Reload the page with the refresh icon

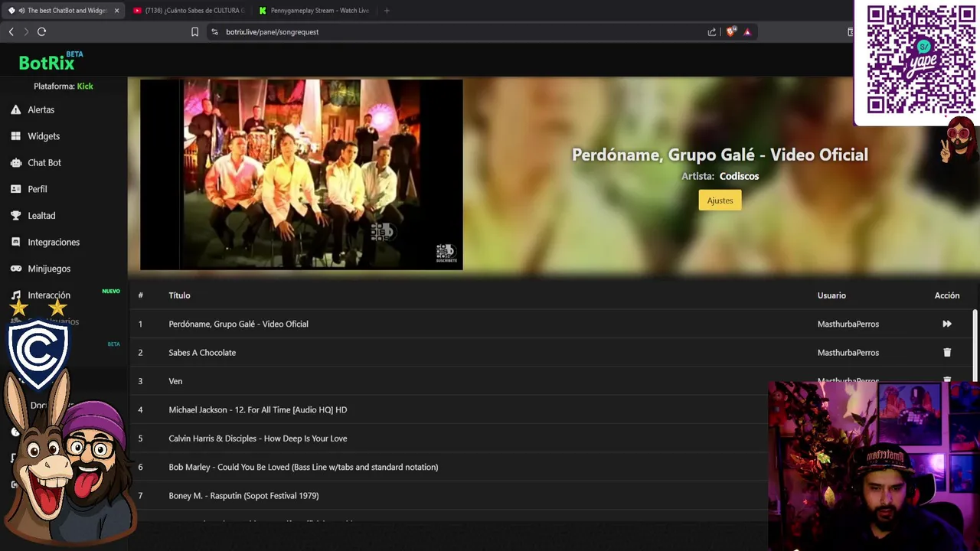pyautogui.click(x=41, y=31)
